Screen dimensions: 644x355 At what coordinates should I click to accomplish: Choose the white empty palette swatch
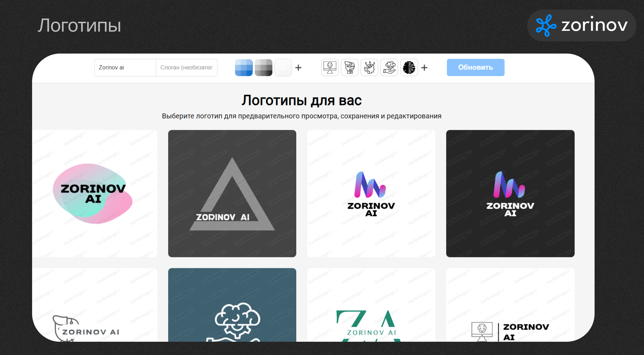[283, 68]
